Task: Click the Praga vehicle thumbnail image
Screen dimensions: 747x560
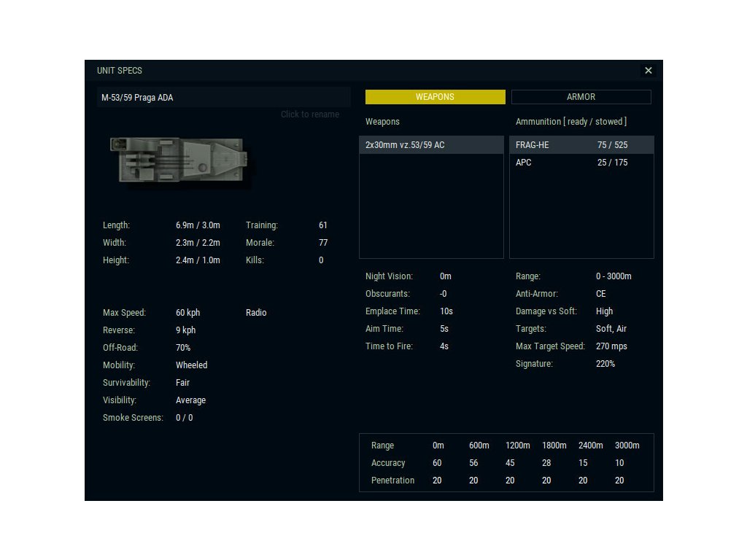Action: (179, 161)
